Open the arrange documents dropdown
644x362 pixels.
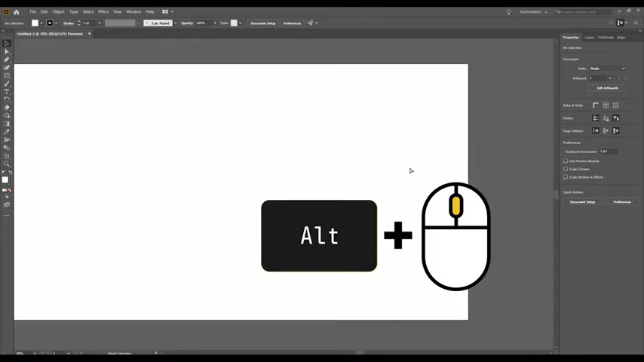coord(168,12)
